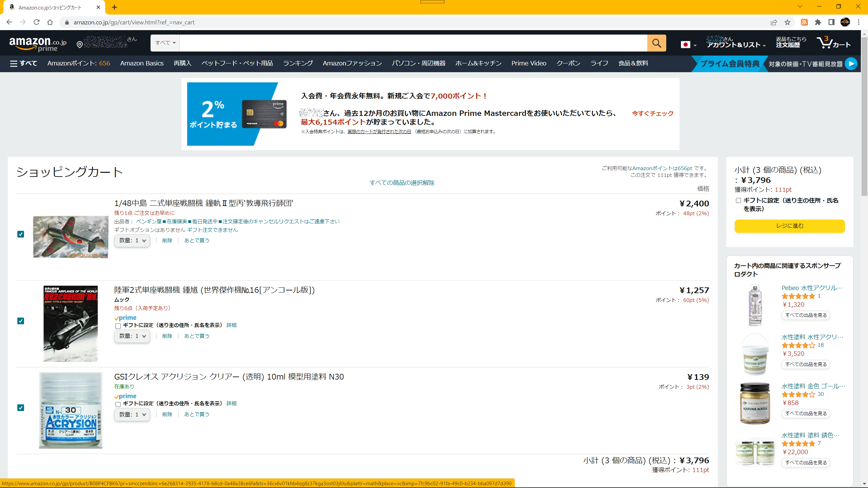Open Amazonポイント: 656 nav item

click(79, 63)
